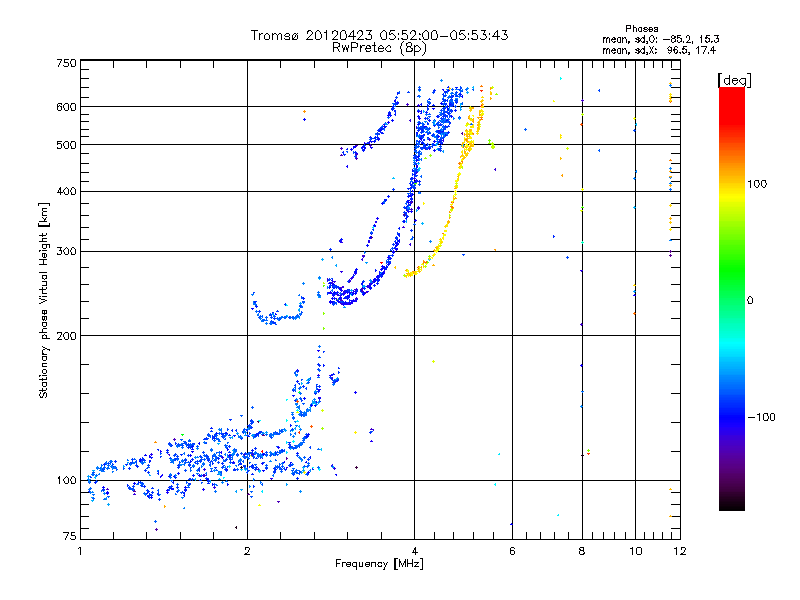The image size is (800, 600).
Task: Click the colorbar tick label '0'
Action: 750,301
